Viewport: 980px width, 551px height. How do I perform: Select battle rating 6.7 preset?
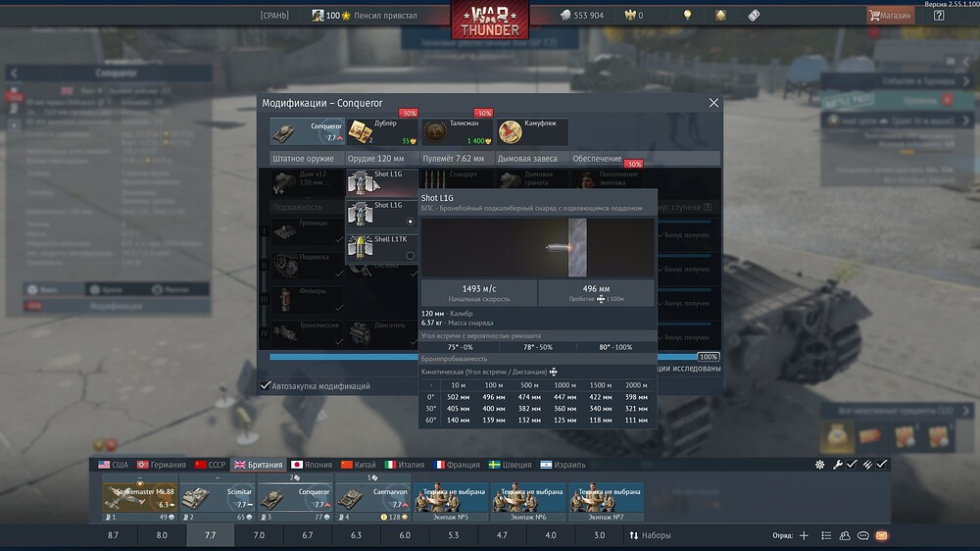(307, 535)
